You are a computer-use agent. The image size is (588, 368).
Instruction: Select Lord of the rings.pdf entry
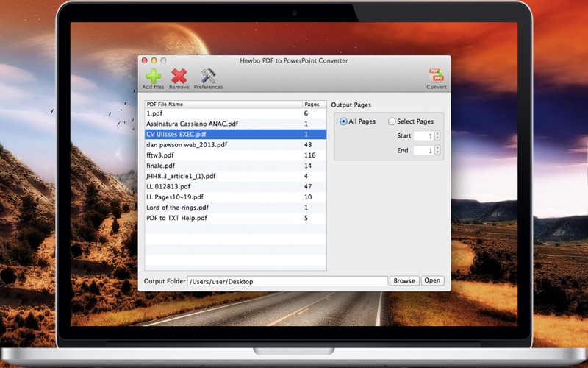click(235, 208)
